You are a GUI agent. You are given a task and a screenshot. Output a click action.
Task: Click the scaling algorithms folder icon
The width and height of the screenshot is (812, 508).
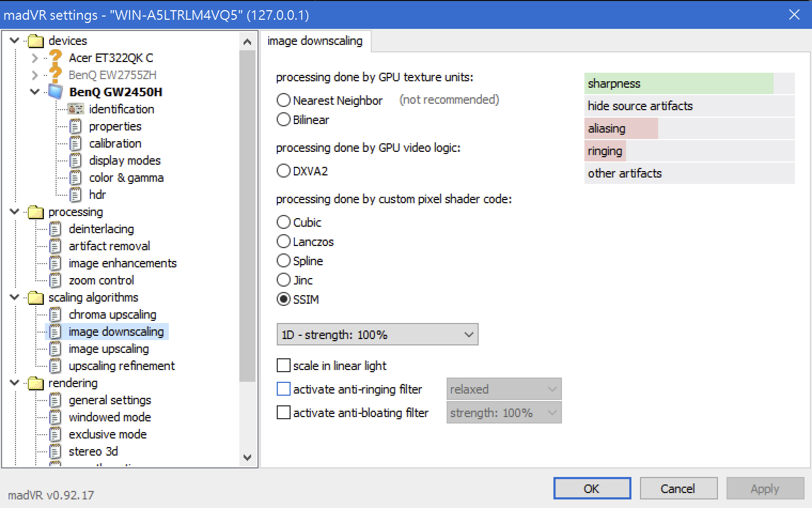[36, 297]
